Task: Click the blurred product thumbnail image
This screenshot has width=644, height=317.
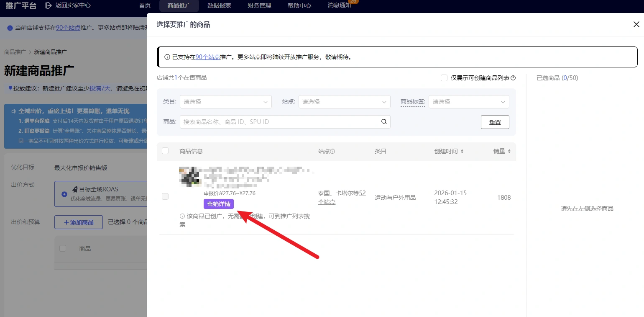Action: point(190,176)
